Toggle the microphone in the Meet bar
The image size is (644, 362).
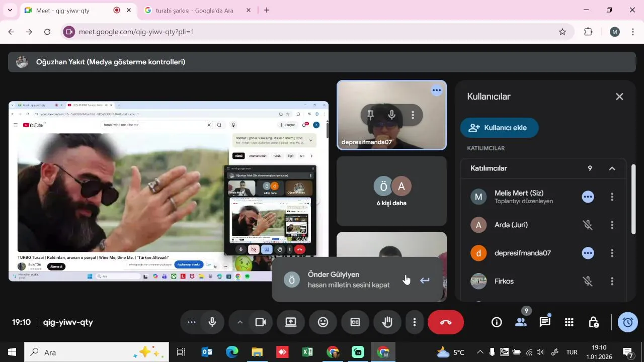point(212,322)
